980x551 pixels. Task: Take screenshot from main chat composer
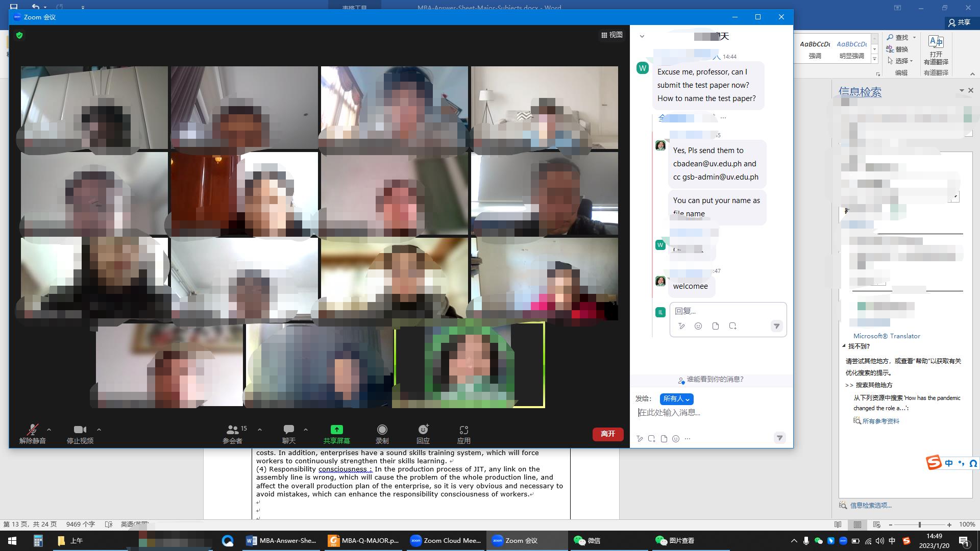[x=652, y=439]
